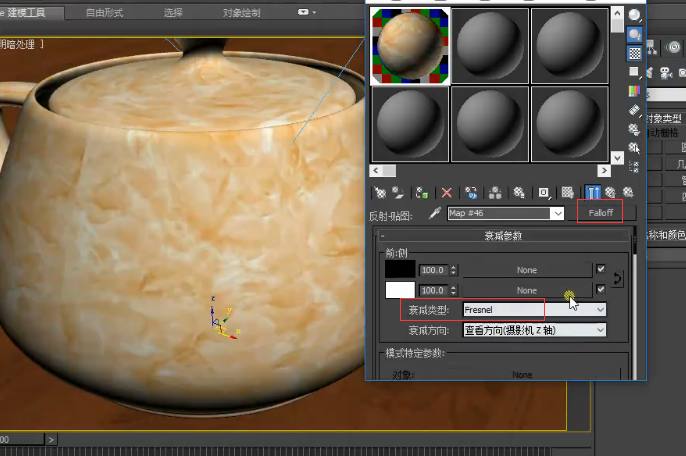Click the Falloff map type button
The image size is (686, 456).
[x=600, y=212]
